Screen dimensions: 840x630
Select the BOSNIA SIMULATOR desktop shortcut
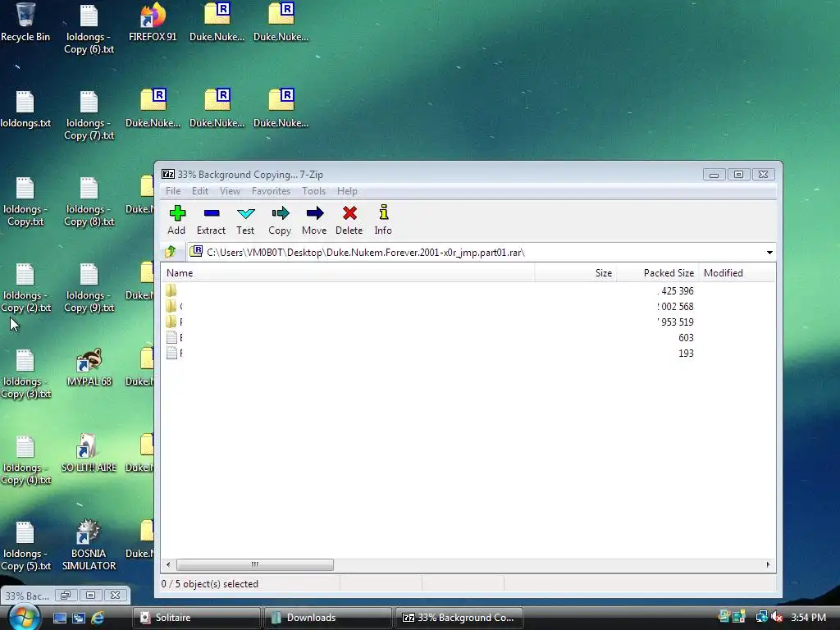[89, 546]
